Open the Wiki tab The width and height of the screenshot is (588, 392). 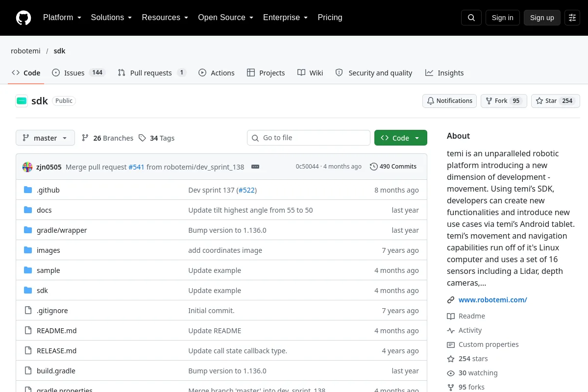click(310, 73)
